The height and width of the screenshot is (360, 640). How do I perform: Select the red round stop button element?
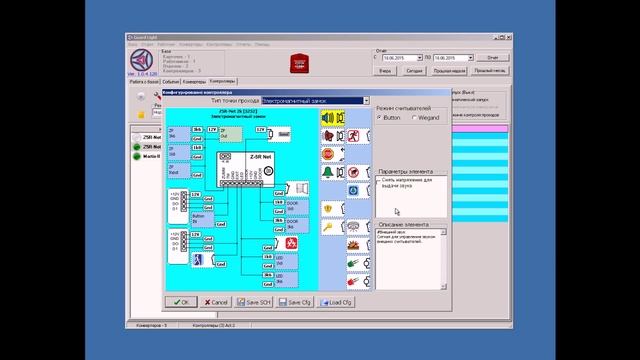[x=333, y=154]
